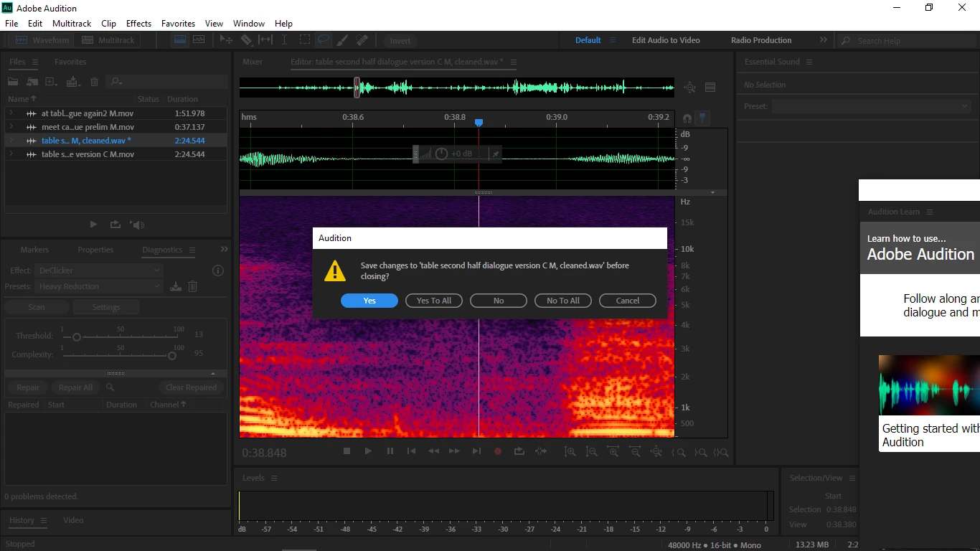Toggle Loop Playback button in transport
Screen dimensions: 980x551
[519, 451]
